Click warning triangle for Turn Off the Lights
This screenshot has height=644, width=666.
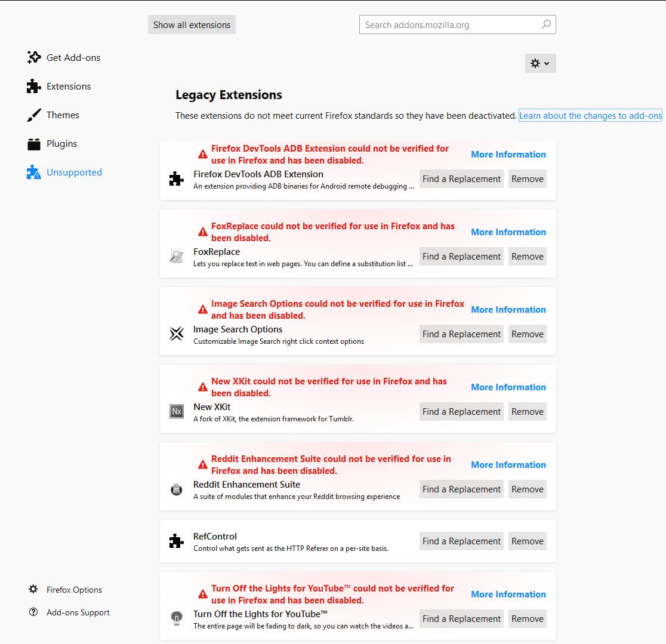click(203, 594)
